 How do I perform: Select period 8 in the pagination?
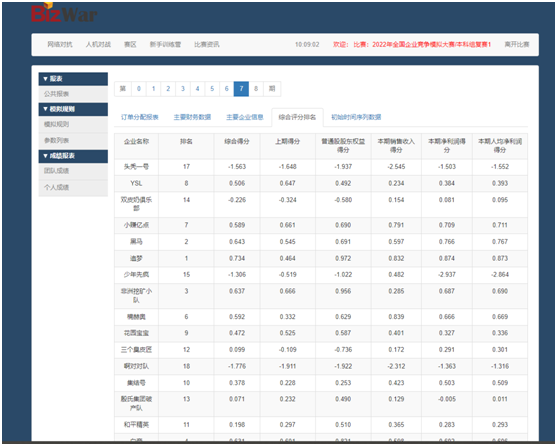point(256,89)
